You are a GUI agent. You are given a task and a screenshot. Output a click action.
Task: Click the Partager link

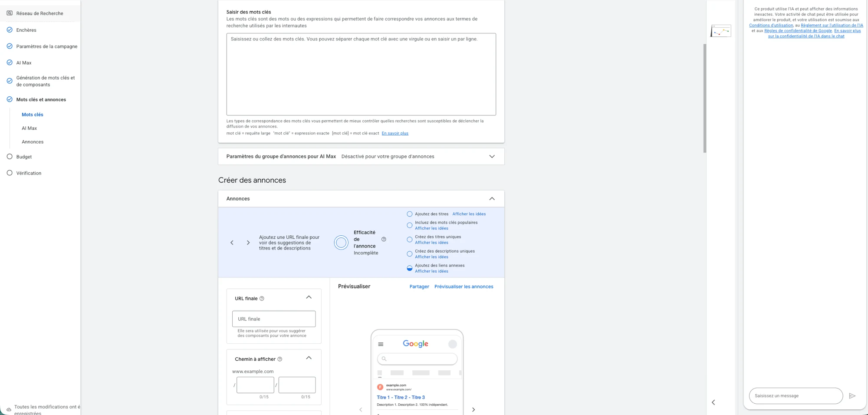pyautogui.click(x=419, y=287)
